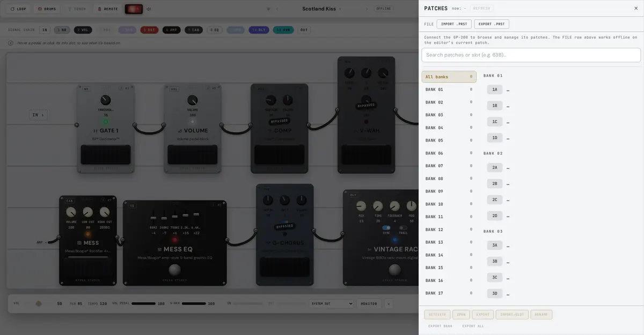Viewport: 644px width, 335px height.
Task: Toggle the TRAIL switch on Vintage Rack
Action: [x=403, y=227]
